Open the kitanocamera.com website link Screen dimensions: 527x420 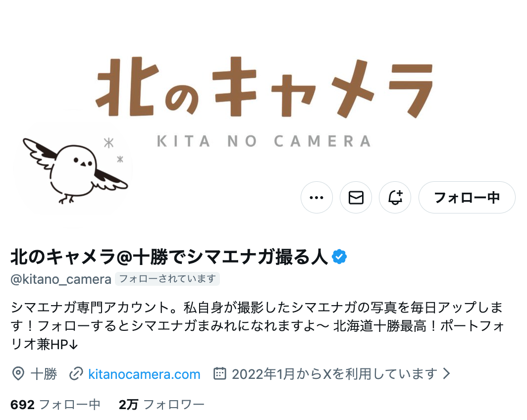(144, 374)
